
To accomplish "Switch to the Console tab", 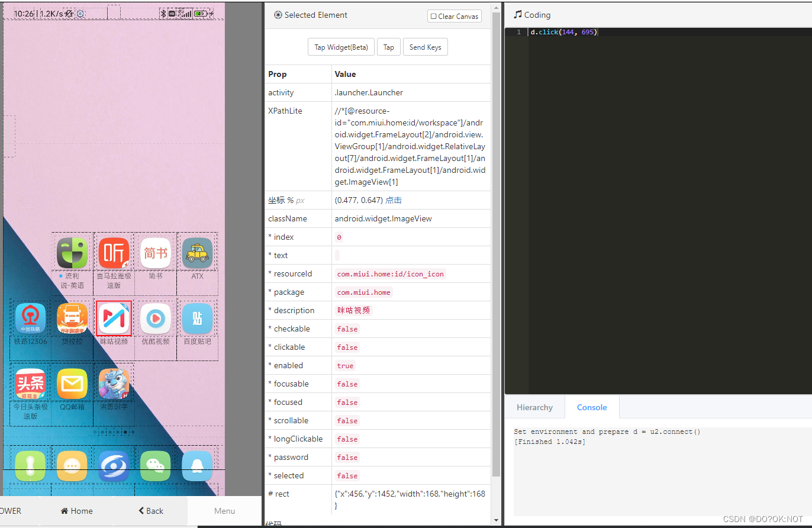I will pyautogui.click(x=592, y=407).
